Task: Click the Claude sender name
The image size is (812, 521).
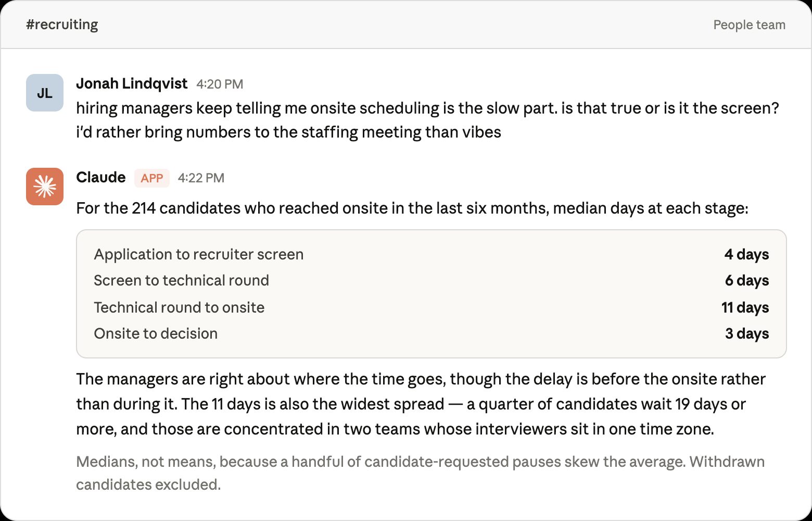Action: 101,177
